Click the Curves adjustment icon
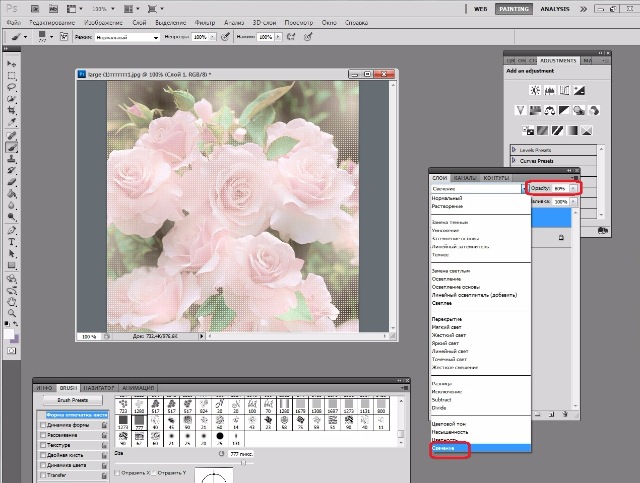Image resolution: width=640 pixels, height=483 pixels. [x=565, y=89]
